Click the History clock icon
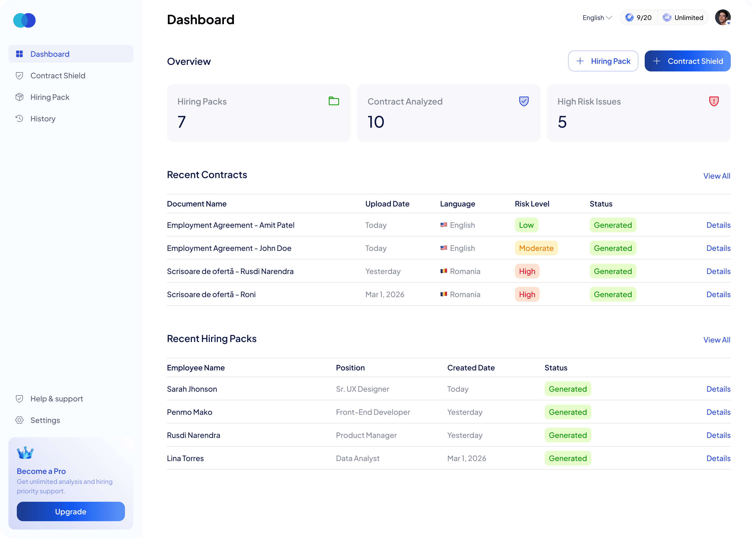Screen dimensions: 756x538 coord(19,118)
